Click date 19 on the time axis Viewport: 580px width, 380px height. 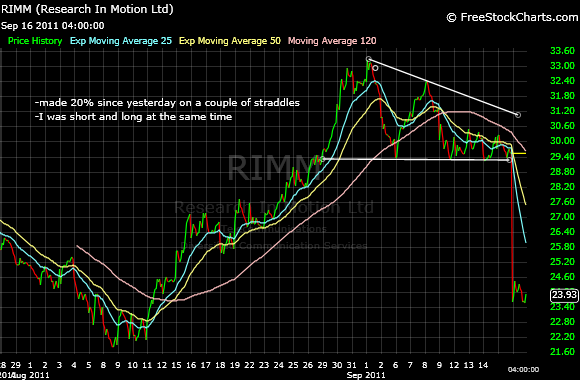pyautogui.click(x=235, y=365)
